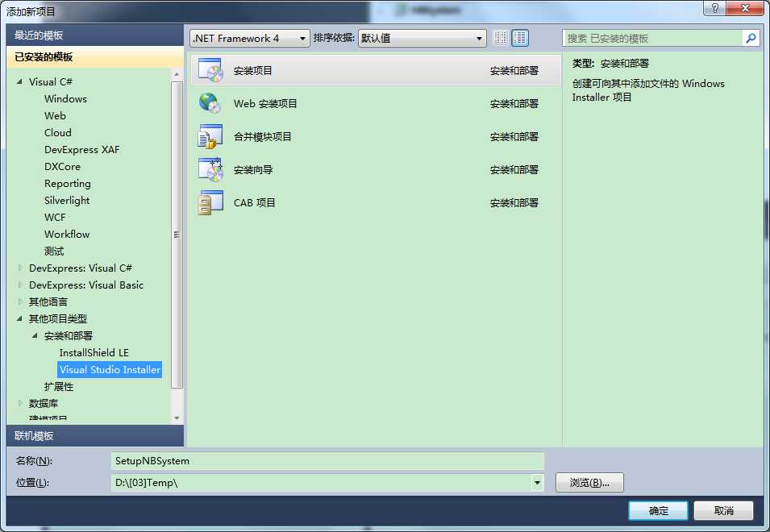770x532 pixels.
Task: Switch to small icons view
Action: [x=500, y=38]
